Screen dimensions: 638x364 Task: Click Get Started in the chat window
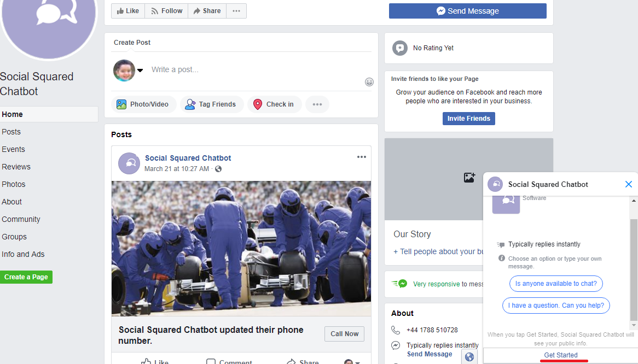click(x=560, y=355)
